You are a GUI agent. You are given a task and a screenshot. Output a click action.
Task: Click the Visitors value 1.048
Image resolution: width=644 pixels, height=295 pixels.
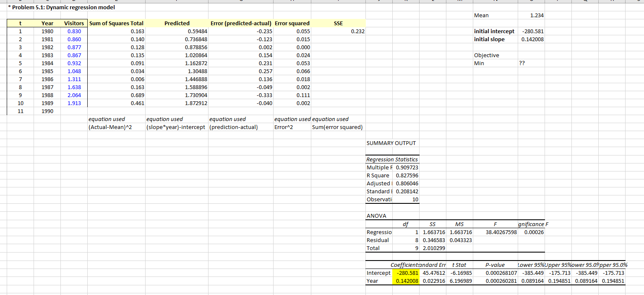(74, 71)
